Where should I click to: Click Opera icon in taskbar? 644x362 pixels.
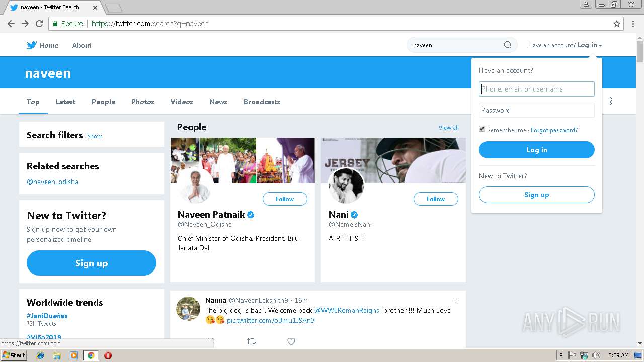tap(108, 355)
